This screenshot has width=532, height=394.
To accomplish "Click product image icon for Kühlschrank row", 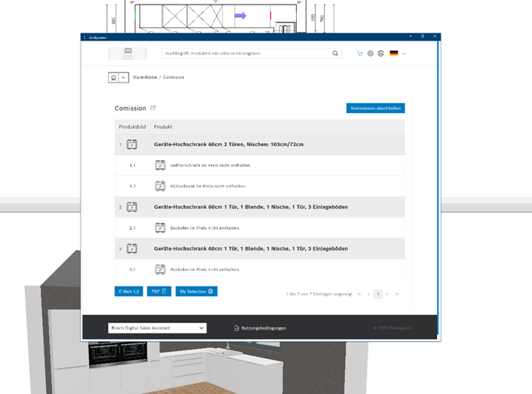I will click(x=160, y=186).
